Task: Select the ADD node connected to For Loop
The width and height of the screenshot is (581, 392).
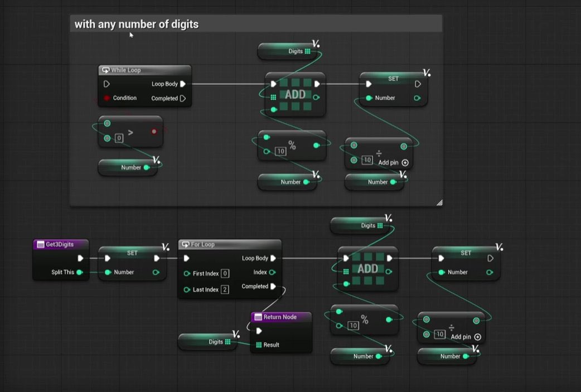Action: [x=368, y=269]
